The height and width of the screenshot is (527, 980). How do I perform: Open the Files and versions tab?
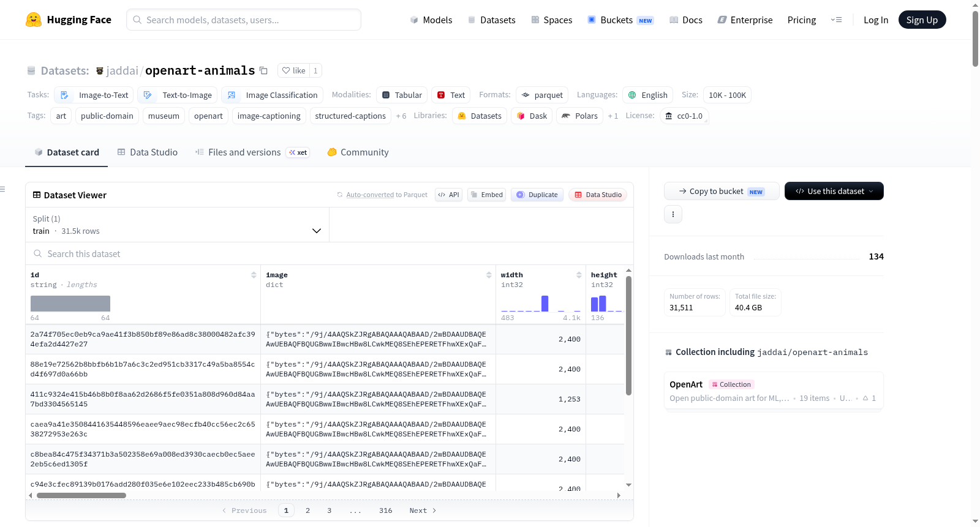(252, 152)
